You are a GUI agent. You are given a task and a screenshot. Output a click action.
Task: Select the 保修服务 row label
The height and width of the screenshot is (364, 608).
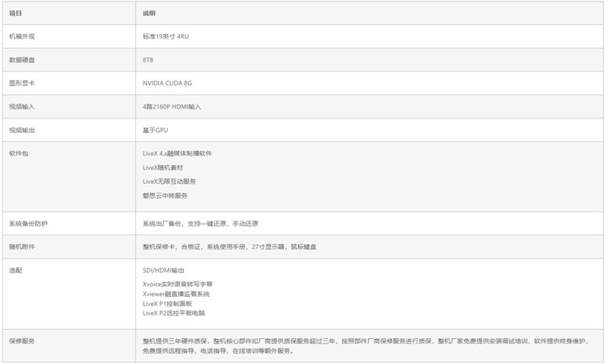pyautogui.click(x=22, y=341)
